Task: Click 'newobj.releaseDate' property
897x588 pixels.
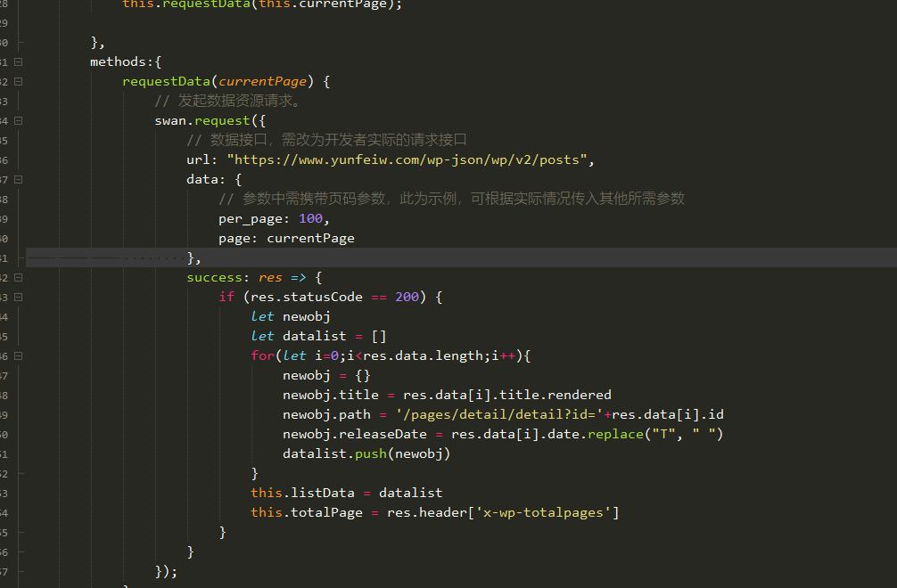Action: click(355, 434)
